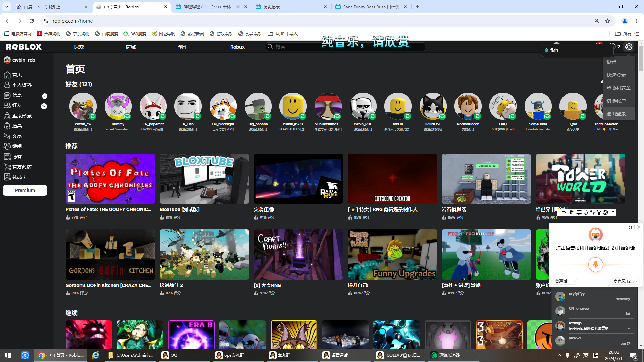
Task: Select 退出登录 to log out
Action: 619,114
